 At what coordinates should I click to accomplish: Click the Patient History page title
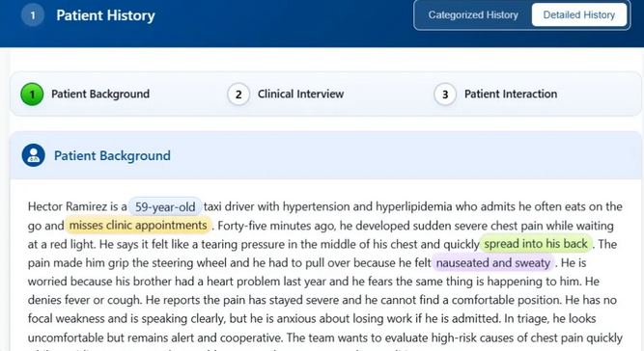click(105, 15)
